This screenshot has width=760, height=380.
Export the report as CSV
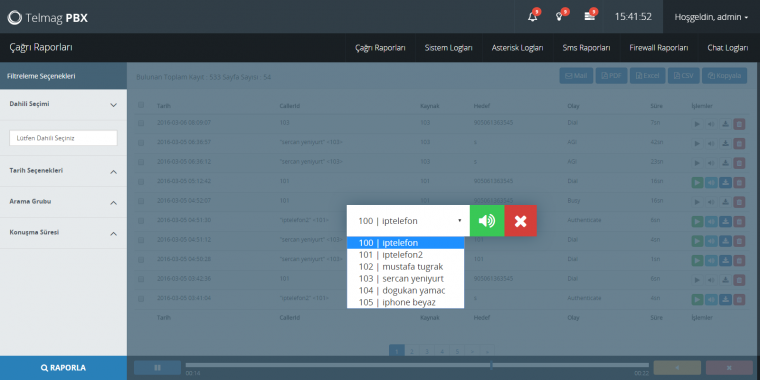pos(683,76)
